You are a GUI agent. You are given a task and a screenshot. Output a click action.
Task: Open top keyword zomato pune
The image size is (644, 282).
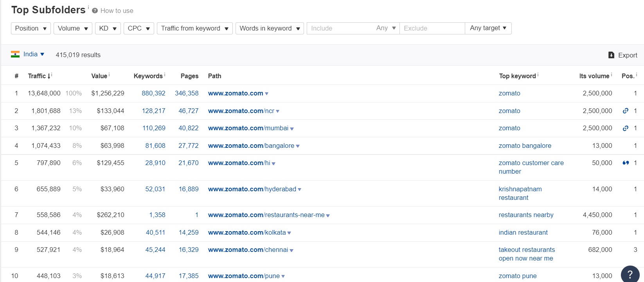(x=518, y=276)
